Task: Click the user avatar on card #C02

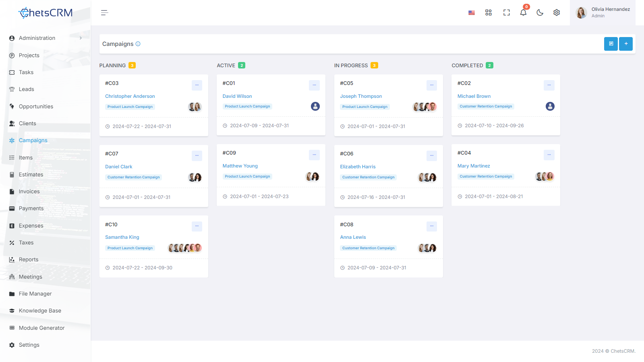Action: point(550,106)
